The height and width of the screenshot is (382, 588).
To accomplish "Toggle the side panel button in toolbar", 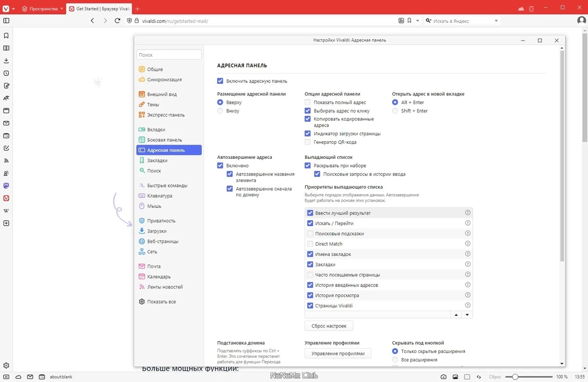I will tap(6, 21).
